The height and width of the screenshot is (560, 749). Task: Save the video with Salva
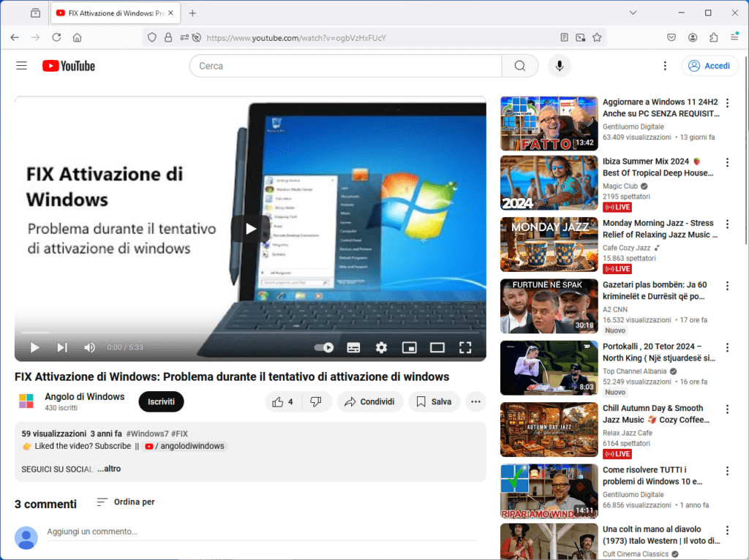[x=434, y=401]
